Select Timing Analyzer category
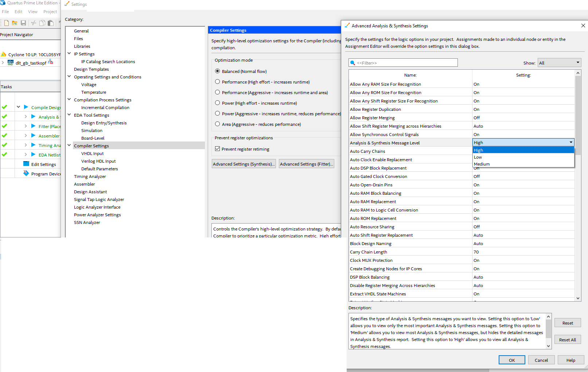 (x=90, y=176)
